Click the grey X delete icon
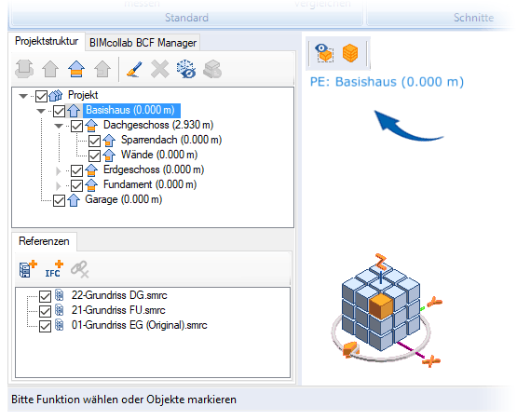This screenshot has width=517, height=420. point(160,69)
